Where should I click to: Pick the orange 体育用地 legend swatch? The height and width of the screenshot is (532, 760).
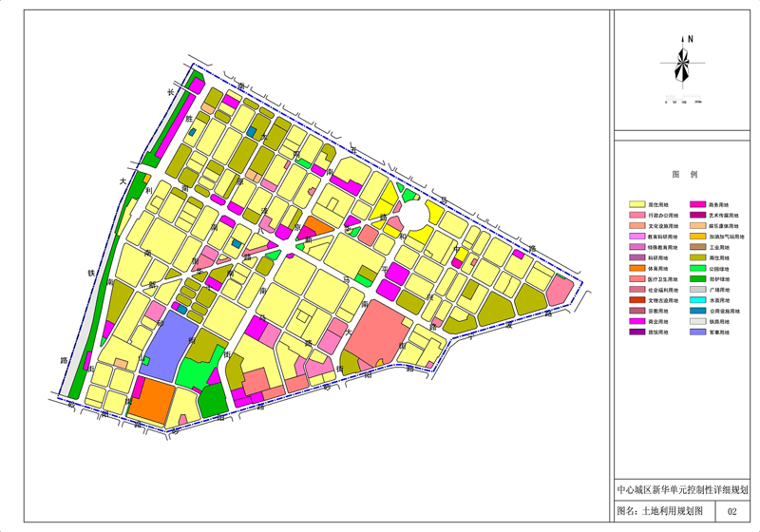tap(636, 269)
